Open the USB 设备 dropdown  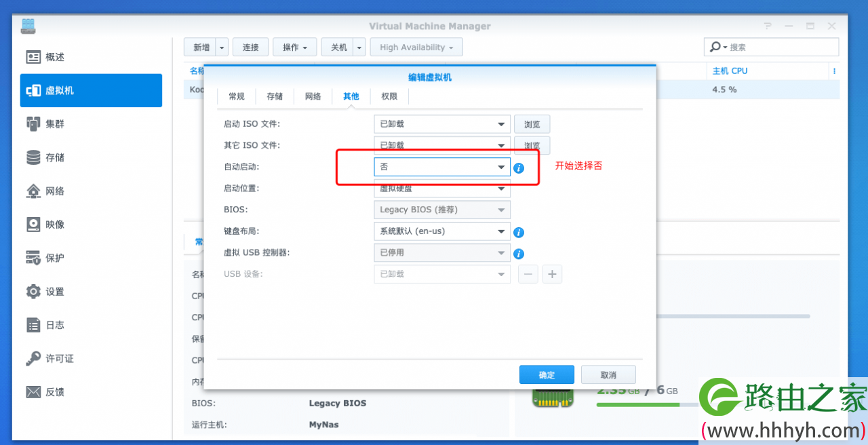(442, 274)
